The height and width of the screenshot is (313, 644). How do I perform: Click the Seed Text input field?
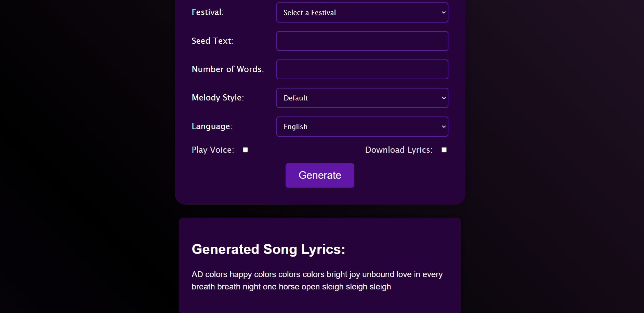pos(362,41)
